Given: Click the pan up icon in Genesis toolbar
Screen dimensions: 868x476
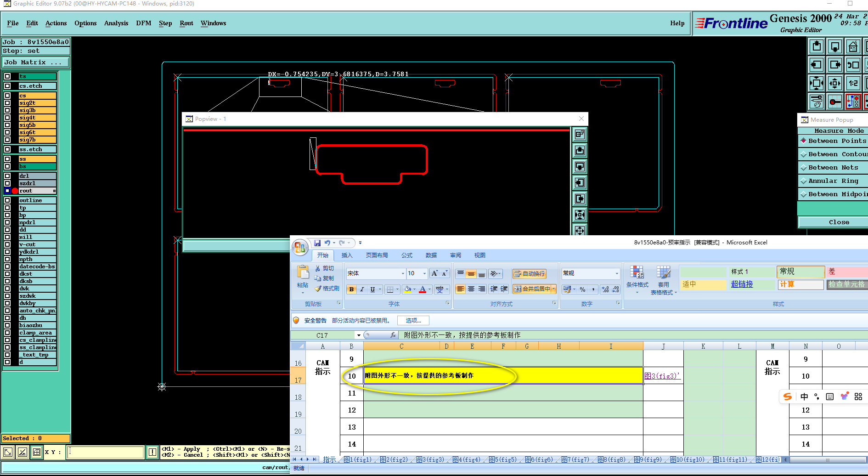Looking at the screenshot, I should tap(817, 46).
